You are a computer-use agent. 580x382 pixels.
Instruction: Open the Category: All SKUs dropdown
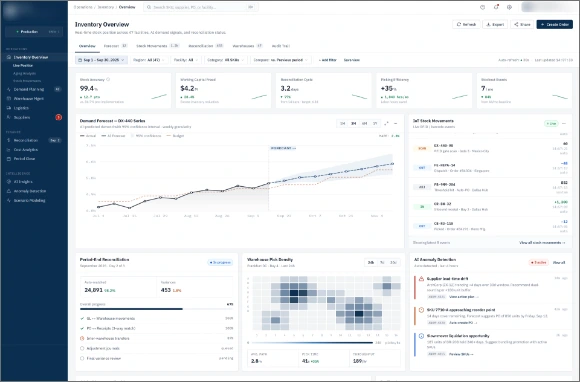(226, 60)
